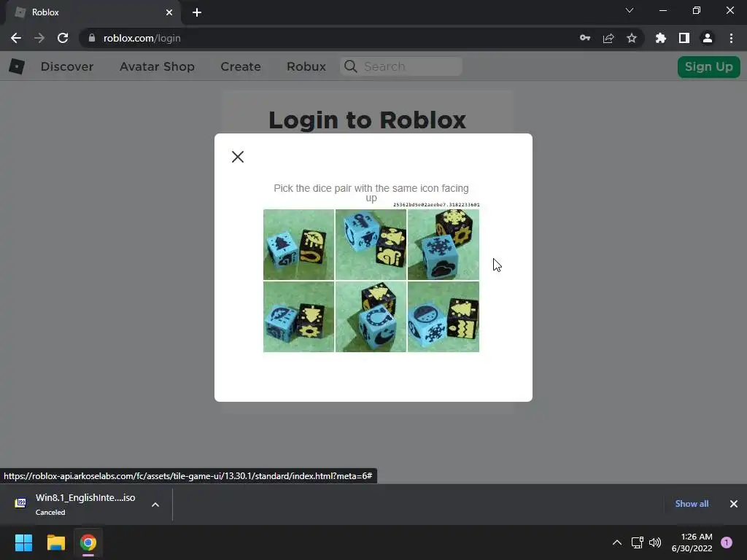Viewport: 747px width, 560px height.
Task: Open saved passwords key icon
Action: tap(585, 38)
